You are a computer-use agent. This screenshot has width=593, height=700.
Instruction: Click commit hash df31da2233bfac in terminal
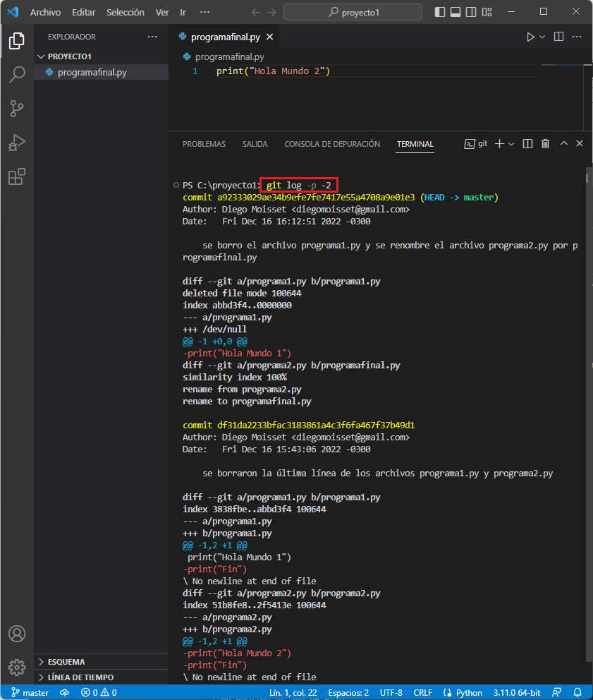coord(316,426)
